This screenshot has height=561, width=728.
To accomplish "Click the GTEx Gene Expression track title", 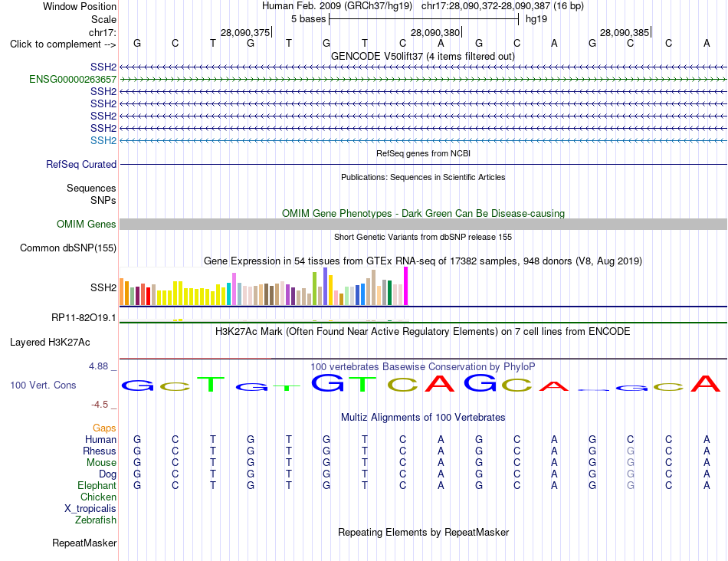I will (423, 261).
